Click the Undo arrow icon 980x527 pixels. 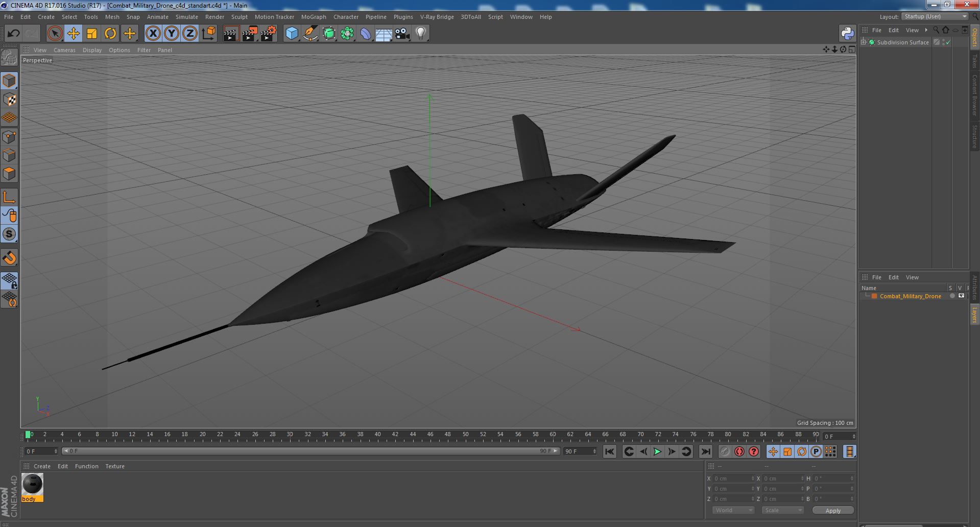pyautogui.click(x=13, y=34)
